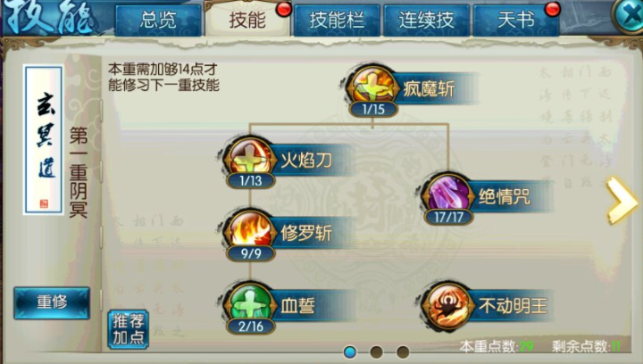Select the first page indicator dot
The height and width of the screenshot is (364, 643).
350,352
